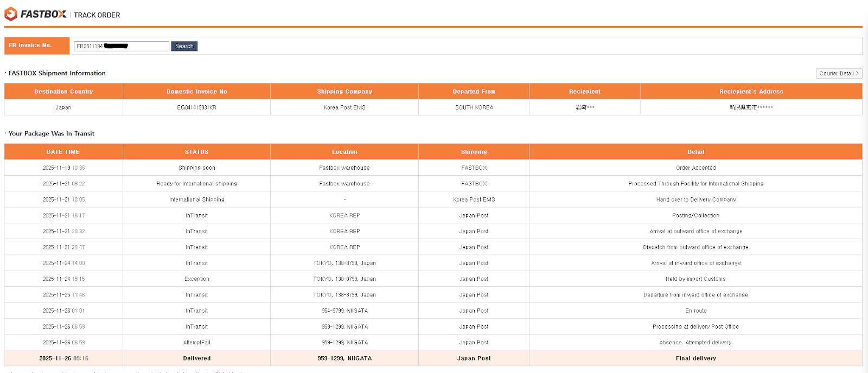The height and width of the screenshot is (373, 868).
Task: Click the Final delivery detail cell
Action: click(x=695, y=358)
